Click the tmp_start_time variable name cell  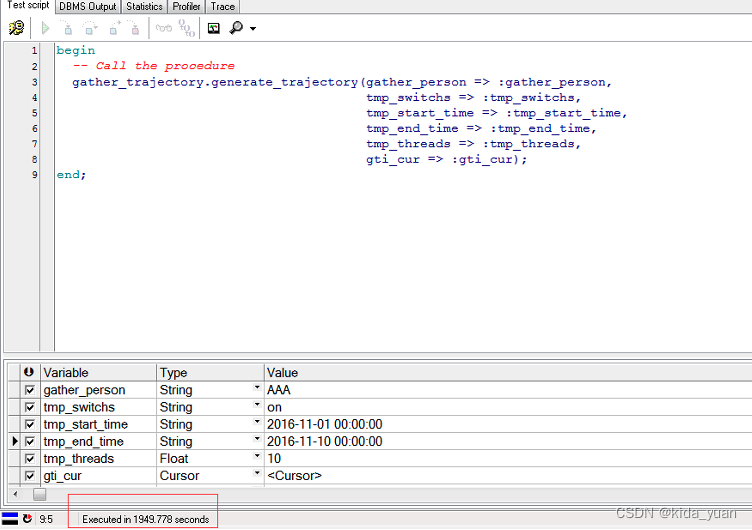click(x=98, y=424)
